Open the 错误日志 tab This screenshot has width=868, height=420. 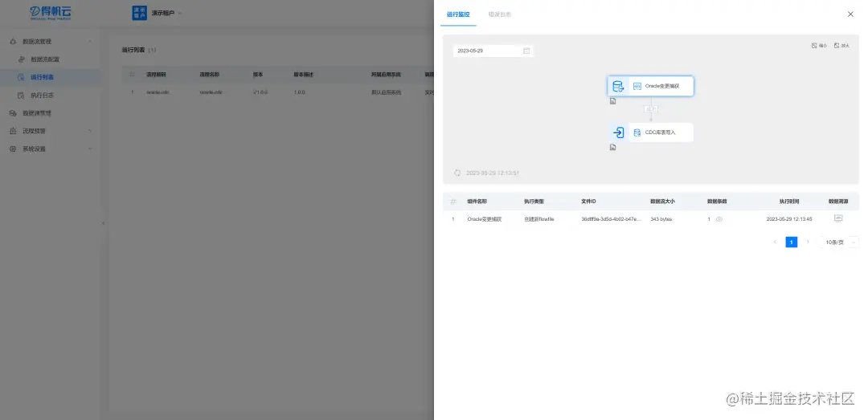click(500, 14)
